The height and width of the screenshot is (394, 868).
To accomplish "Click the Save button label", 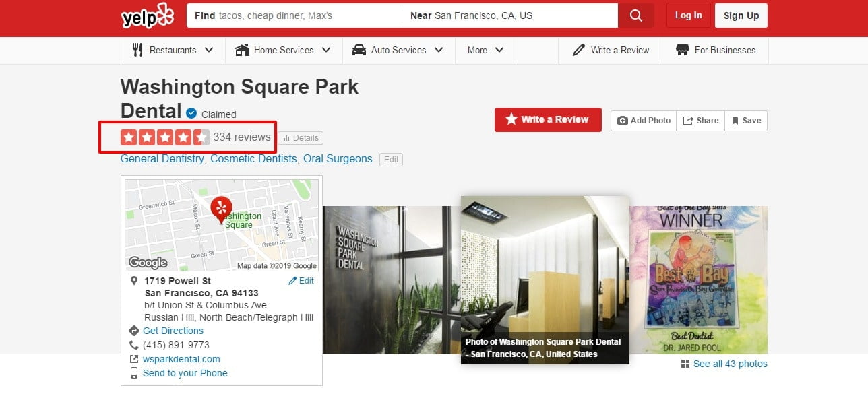I will [751, 121].
